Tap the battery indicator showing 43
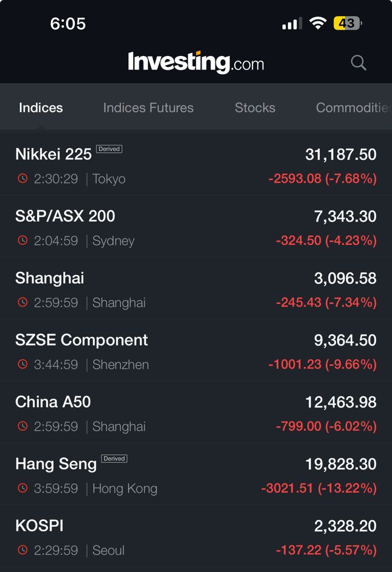 (347, 23)
